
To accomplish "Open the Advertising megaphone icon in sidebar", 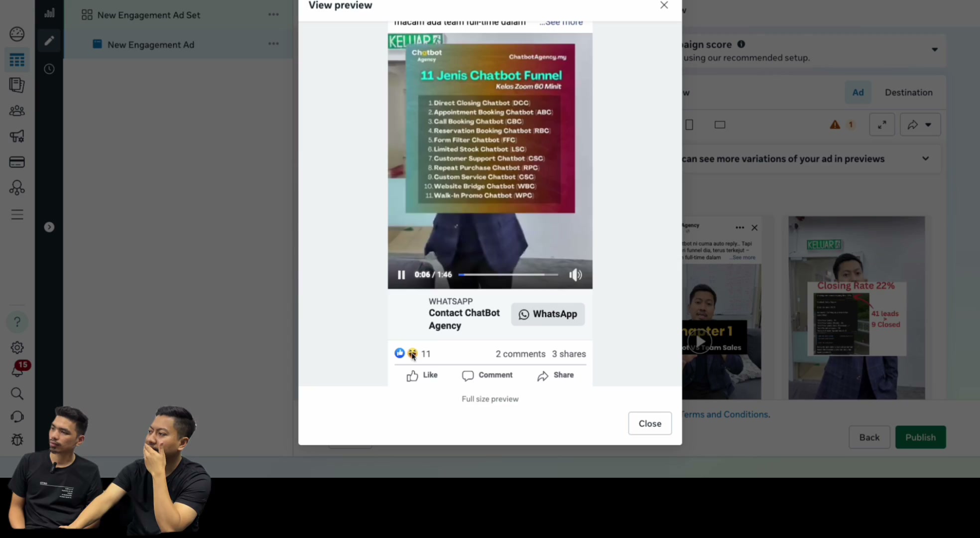I will [17, 136].
